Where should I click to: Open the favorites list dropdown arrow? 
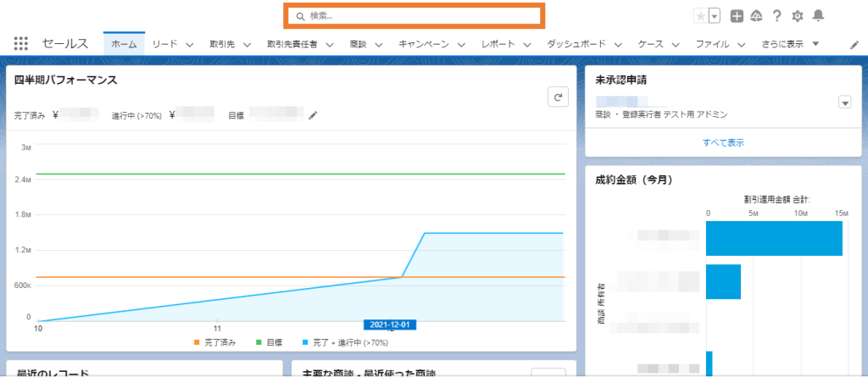coord(714,17)
